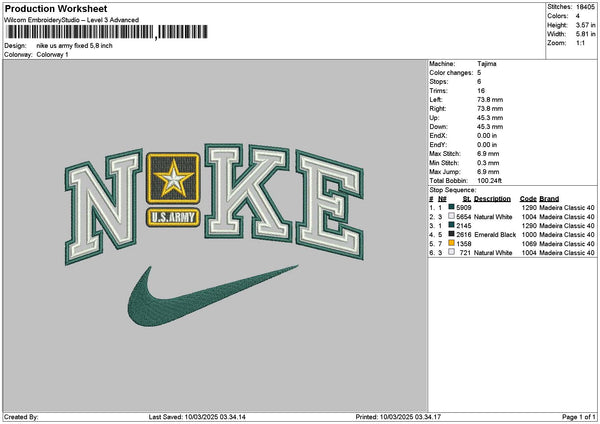This screenshot has height=424, width=600.
Task: Click the teal swatch in row 5909
Action: coord(452,207)
